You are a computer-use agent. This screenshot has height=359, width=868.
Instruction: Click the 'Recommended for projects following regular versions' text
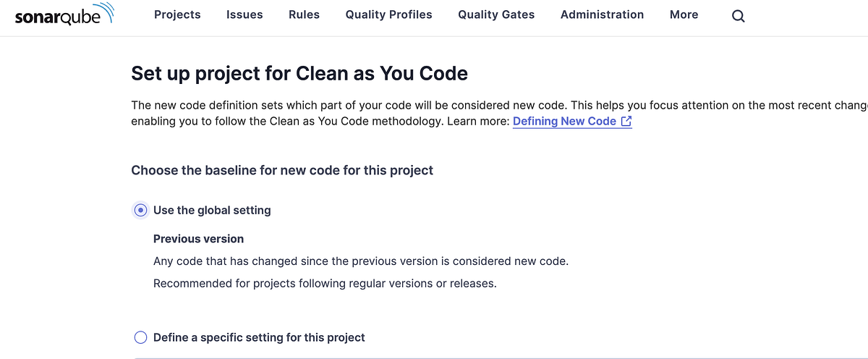click(x=325, y=284)
